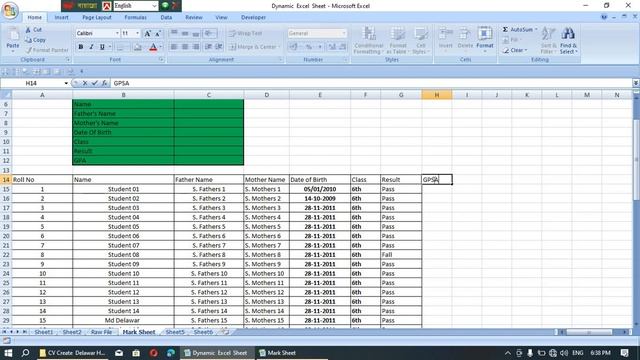
Task: Open the Name Box dropdown arrow
Action: [66, 83]
